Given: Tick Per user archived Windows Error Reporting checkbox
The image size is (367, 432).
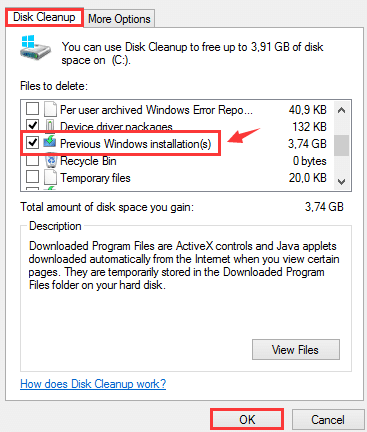Looking at the screenshot, I should coord(32,109).
